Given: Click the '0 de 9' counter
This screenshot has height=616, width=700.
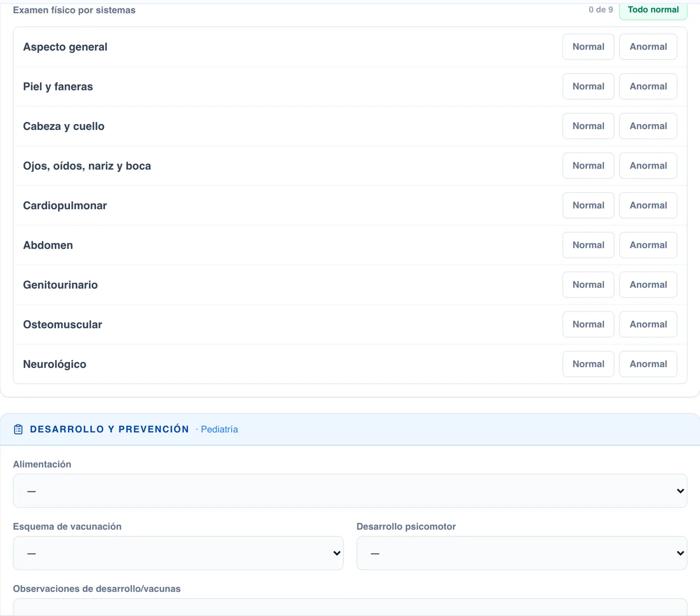Looking at the screenshot, I should (x=600, y=10).
